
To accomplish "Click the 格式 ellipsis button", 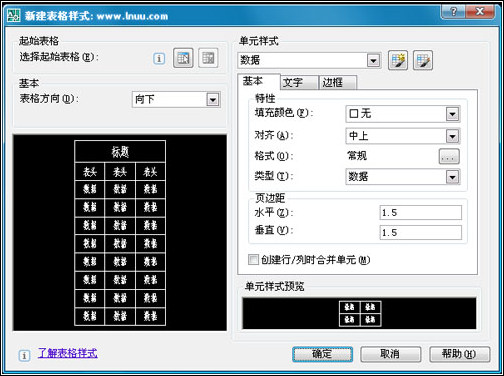I will point(449,156).
